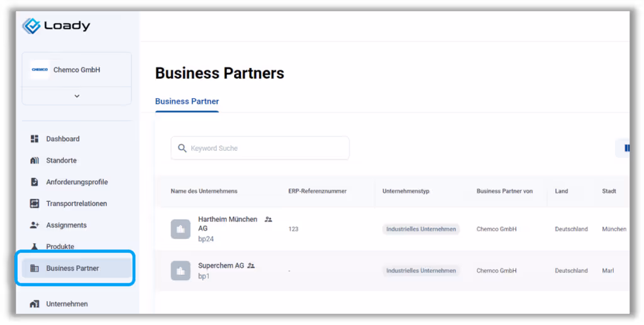Click Marl city cell
Image resolution: width=644 pixels, height=325 pixels.
(608, 271)
